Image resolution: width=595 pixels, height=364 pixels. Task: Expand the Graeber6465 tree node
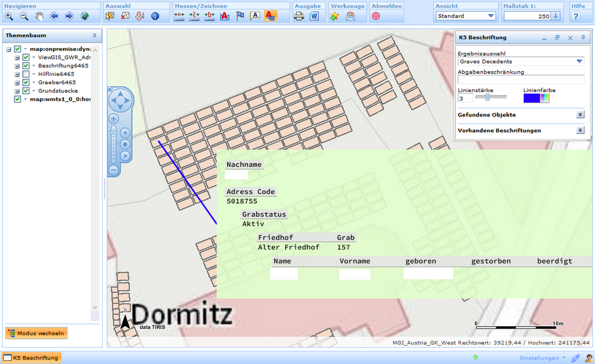coord(17,82)
